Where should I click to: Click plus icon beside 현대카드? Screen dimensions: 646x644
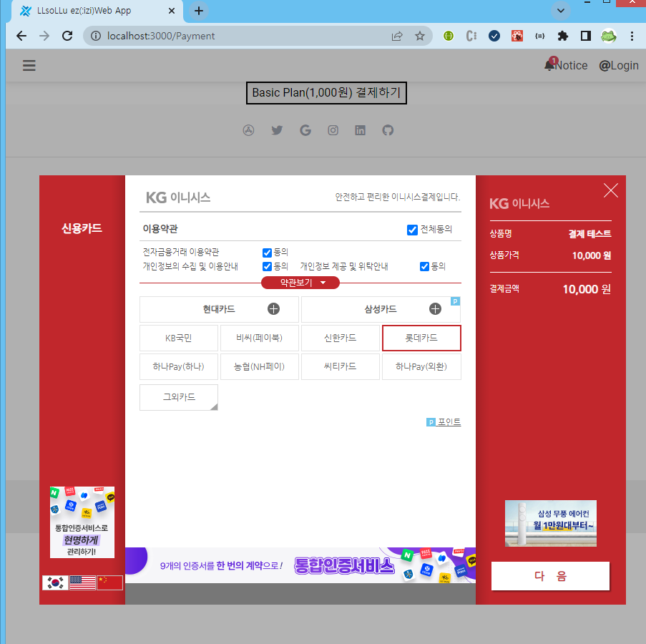(x=273, y=308)
